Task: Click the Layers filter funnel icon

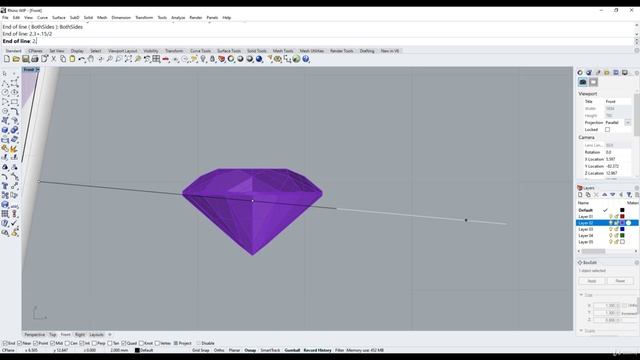Action: 629,195
